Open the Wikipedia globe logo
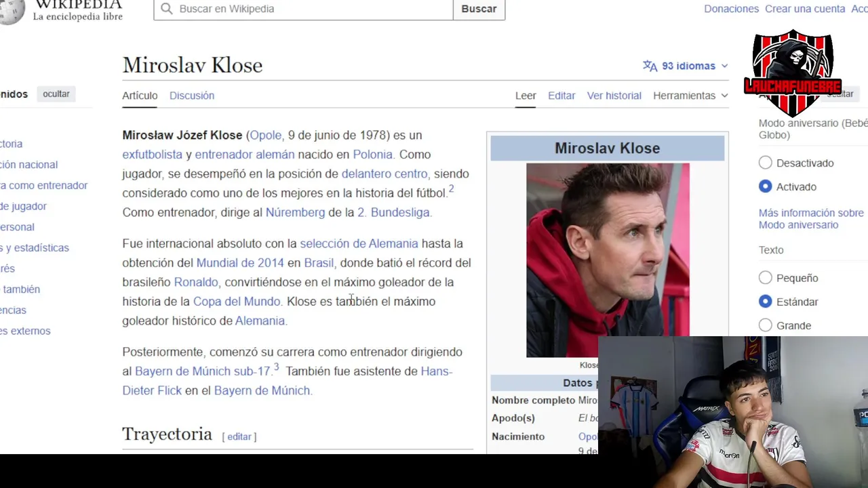This screenshot has width=868, height=488. [x=12, y=11]
